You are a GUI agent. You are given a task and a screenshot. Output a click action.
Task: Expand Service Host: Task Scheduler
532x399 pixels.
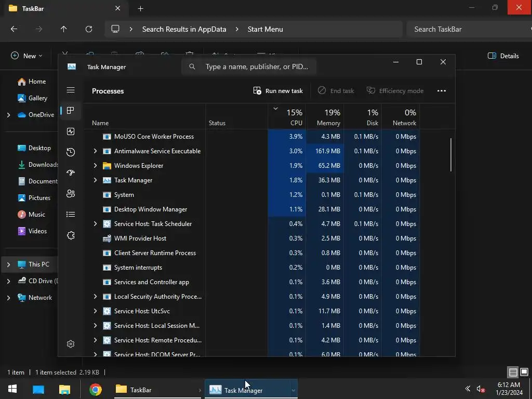click(x=96, y=223)
